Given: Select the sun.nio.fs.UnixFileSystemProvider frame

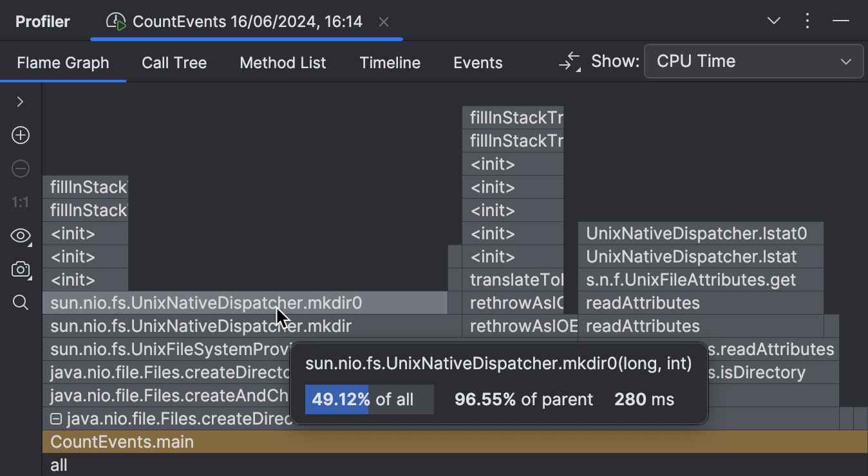Looking at the screenshot, I should 166,349.
